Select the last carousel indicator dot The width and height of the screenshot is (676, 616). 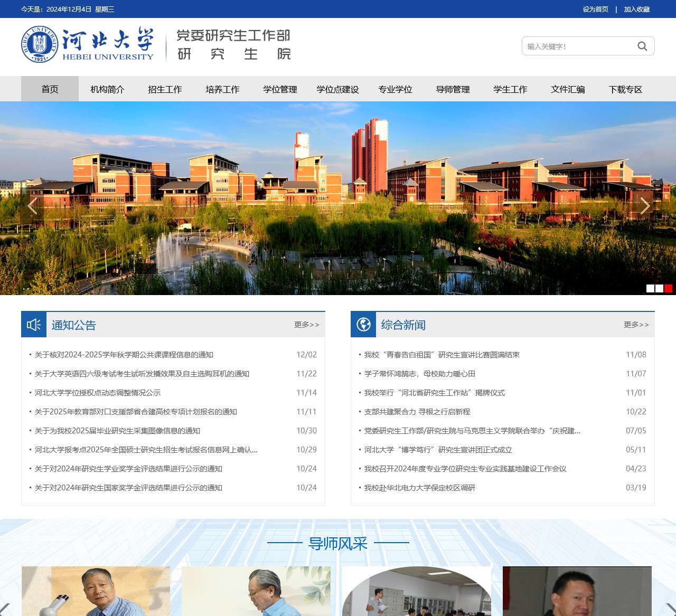tap(669, 288)
